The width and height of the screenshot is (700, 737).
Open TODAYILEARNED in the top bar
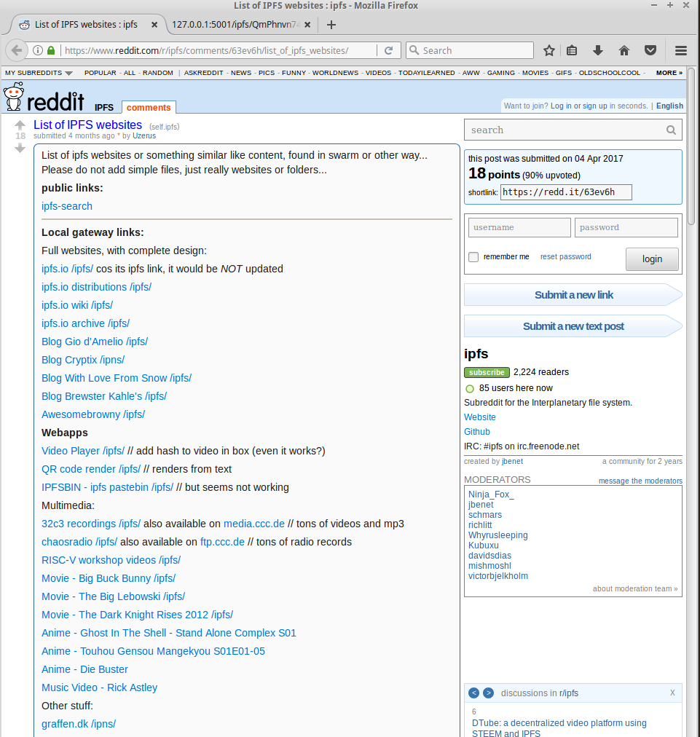coord(426,73)
